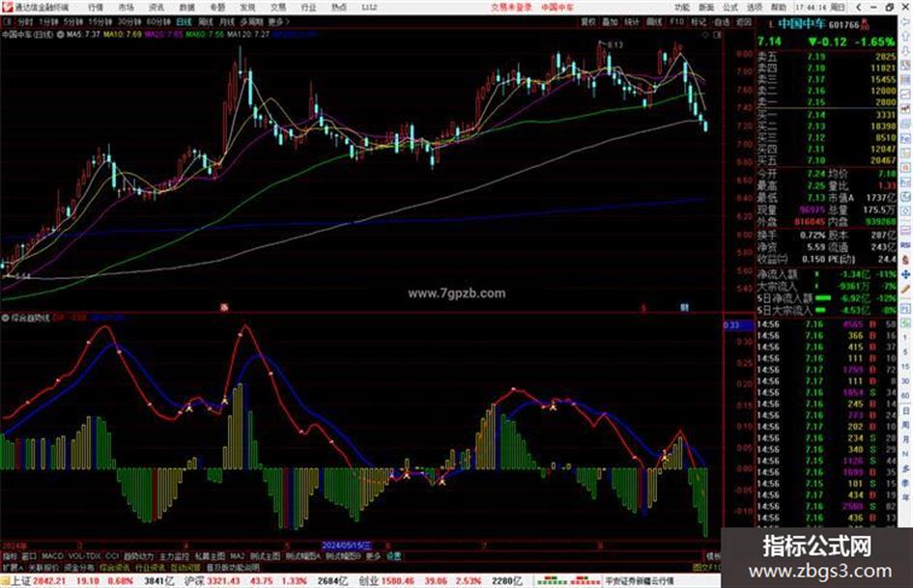Click the 交易未登录 link in title bar
Image resolution: width=913 pixels, height=588 pixels.
tap(511, 7)
